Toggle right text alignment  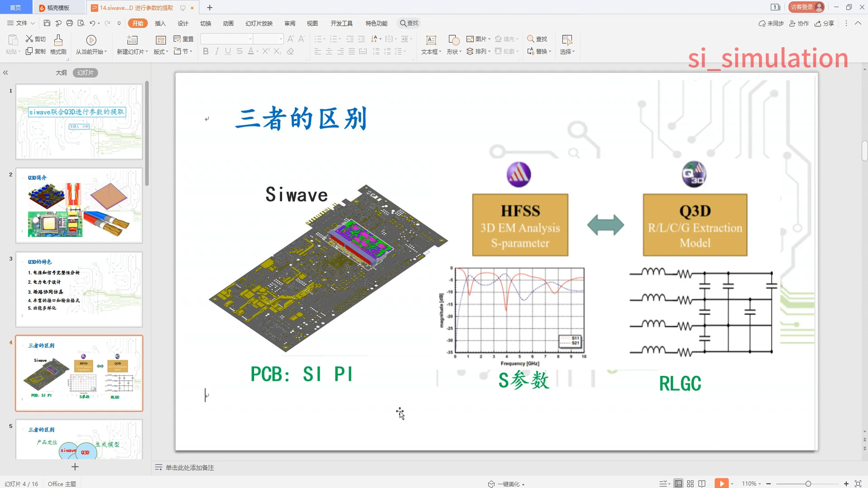[x=340, y=52]
